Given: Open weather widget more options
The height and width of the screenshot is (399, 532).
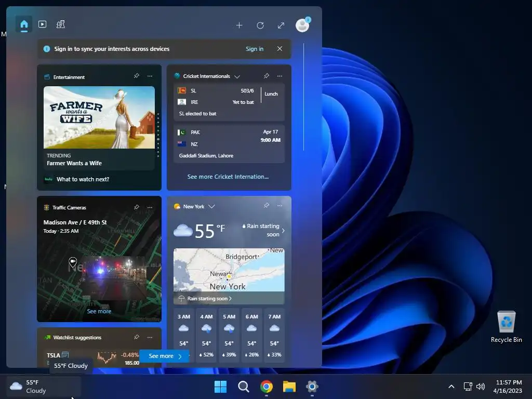Looking at the screenshot, I should click(280, 206).
